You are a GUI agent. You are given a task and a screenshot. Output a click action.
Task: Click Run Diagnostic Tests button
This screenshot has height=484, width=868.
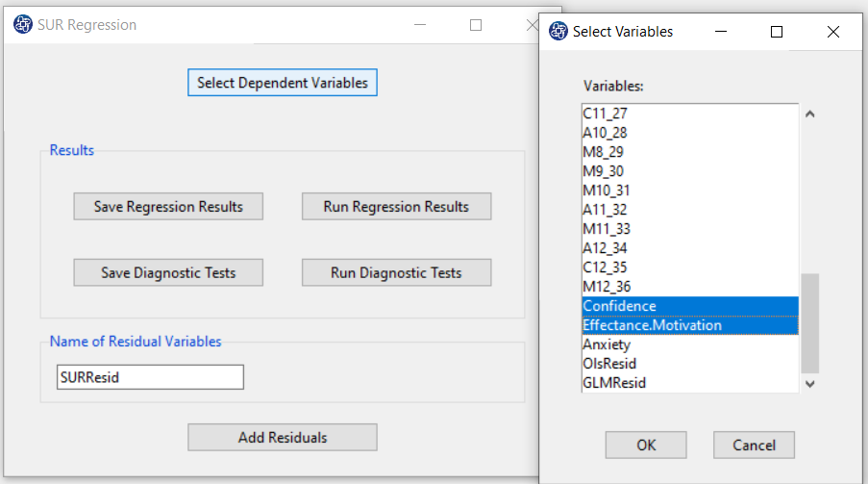[396, 272]
